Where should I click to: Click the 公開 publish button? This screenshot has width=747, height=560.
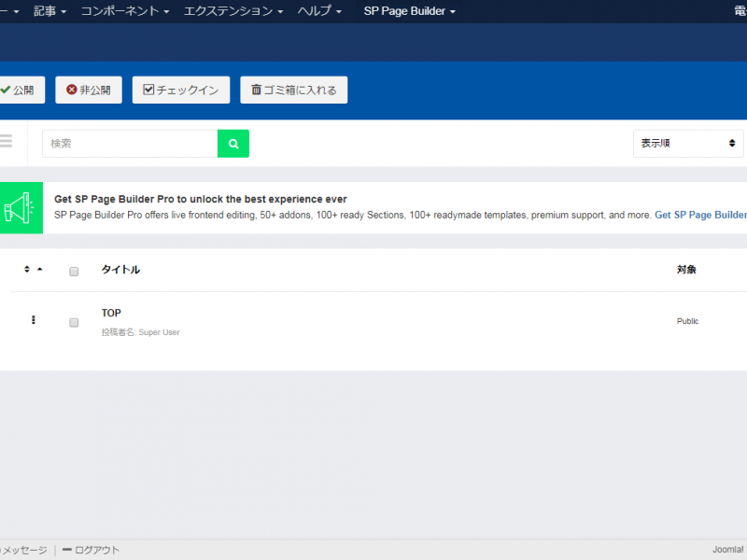click(21, 90)
